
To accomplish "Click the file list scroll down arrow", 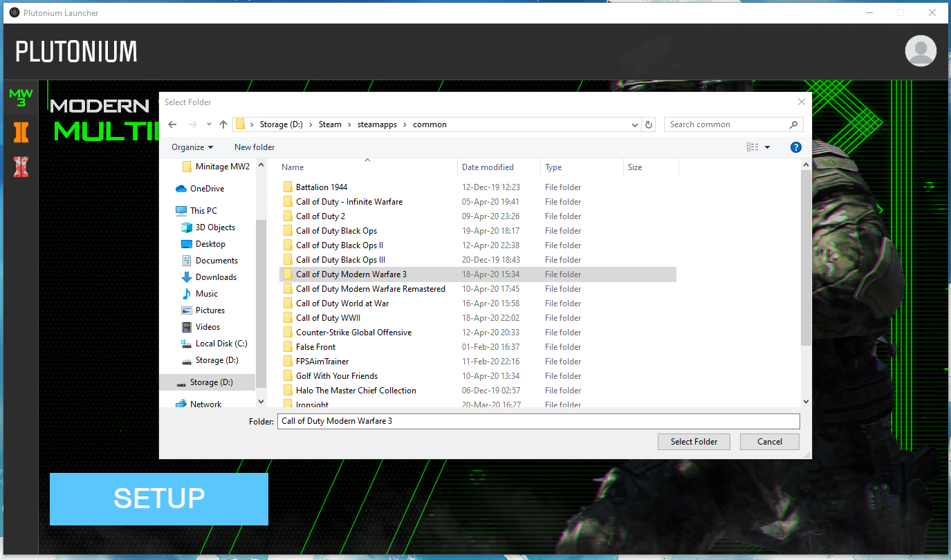I will (x=806, y=401).
